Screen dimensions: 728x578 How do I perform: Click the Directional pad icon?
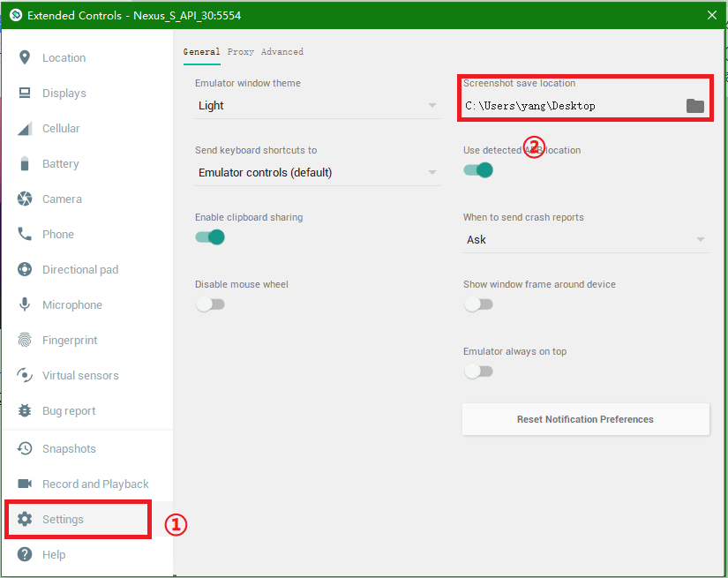[25, 269]
